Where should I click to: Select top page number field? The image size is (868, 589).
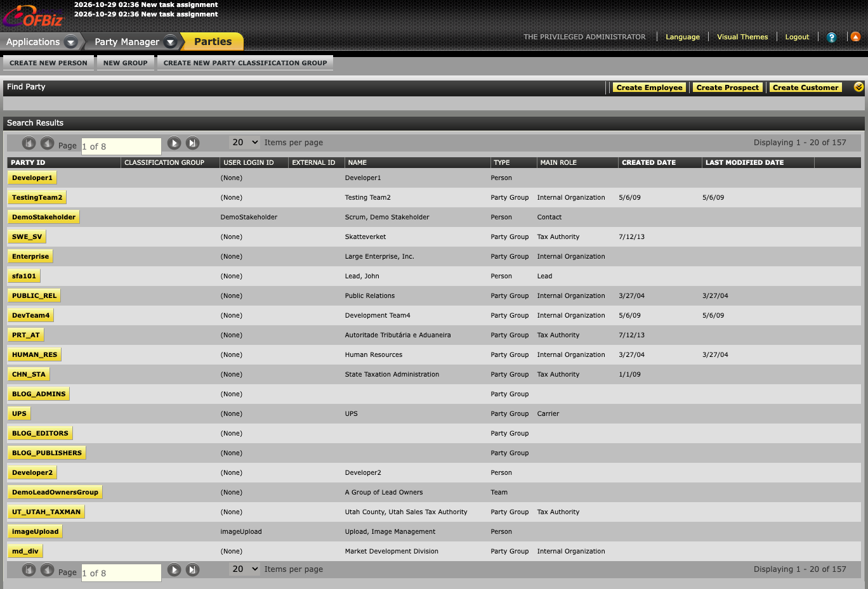point(121,146)
